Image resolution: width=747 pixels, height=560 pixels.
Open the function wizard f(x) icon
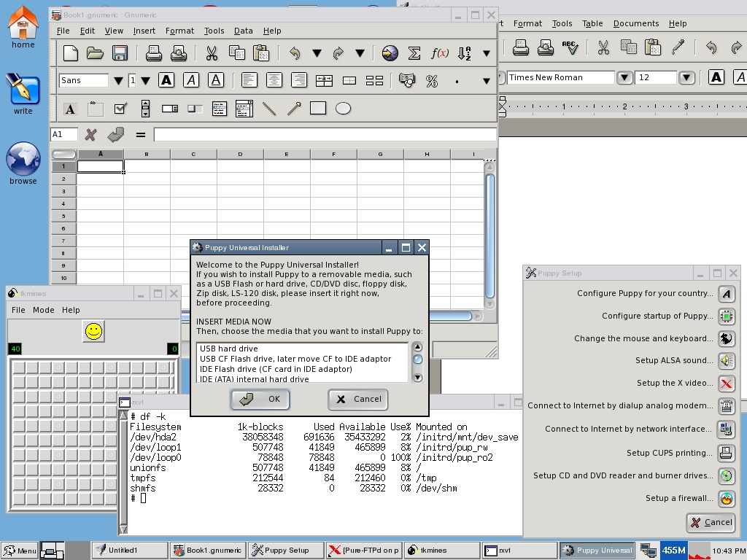[x=439, y=52]
